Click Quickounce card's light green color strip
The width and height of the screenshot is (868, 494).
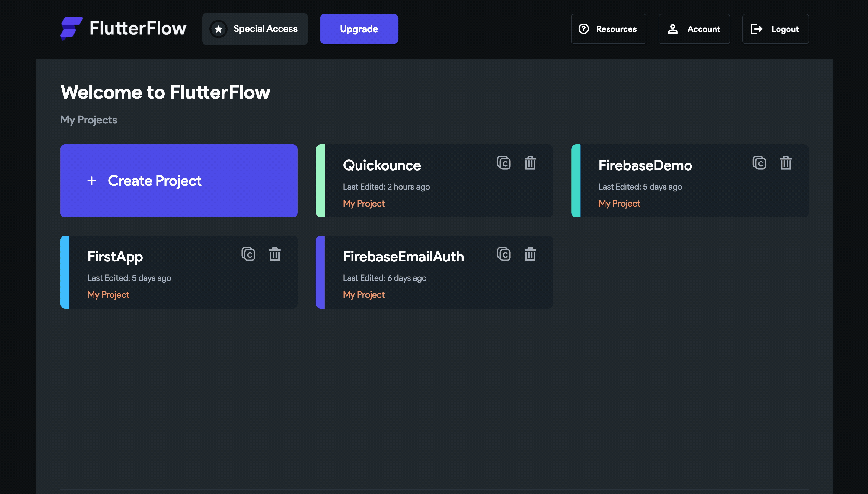[x=321, y=181]
